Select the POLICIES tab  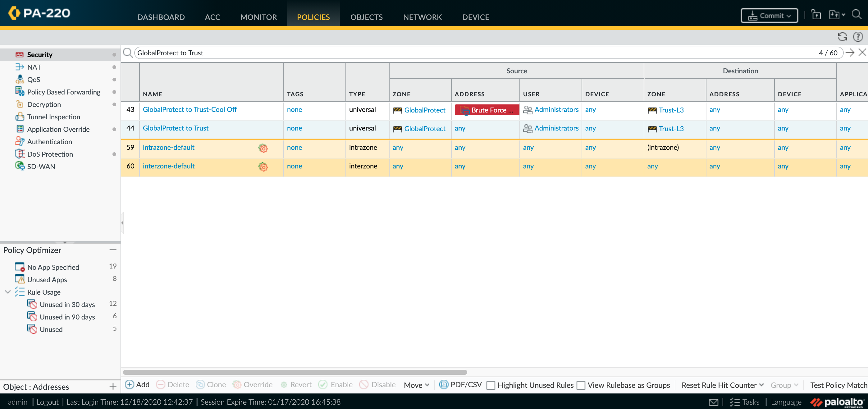[314, 17]
